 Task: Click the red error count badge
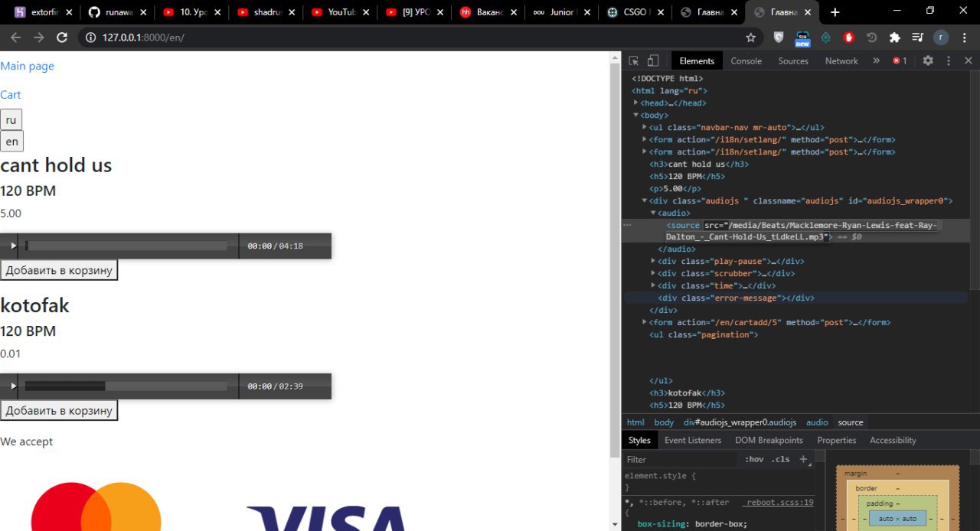[900, 61]
